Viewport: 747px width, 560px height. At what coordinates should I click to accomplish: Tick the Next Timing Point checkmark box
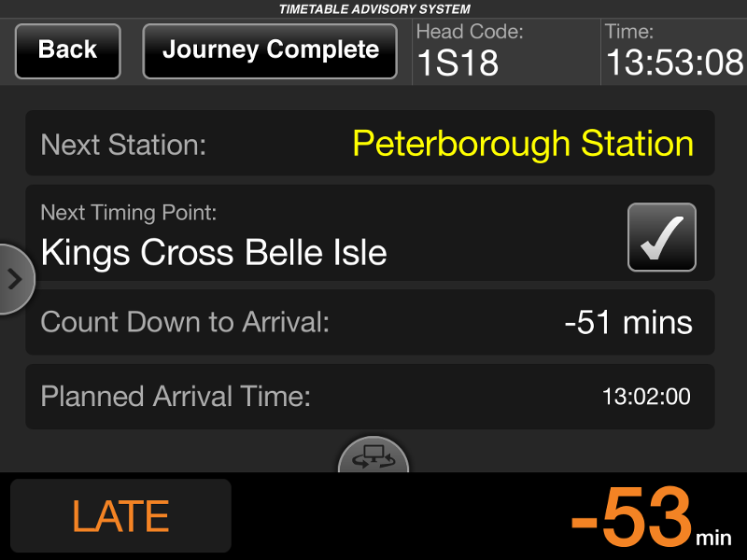point(661,237)
